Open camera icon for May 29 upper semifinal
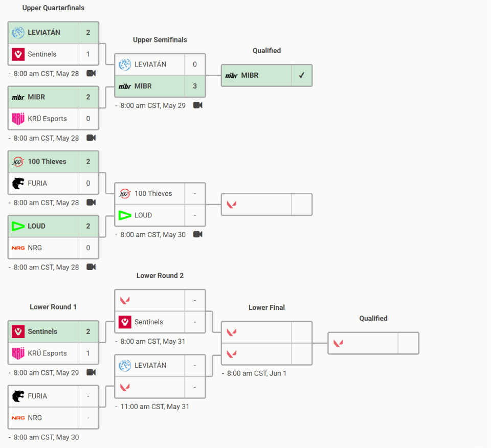 (198, 105)
